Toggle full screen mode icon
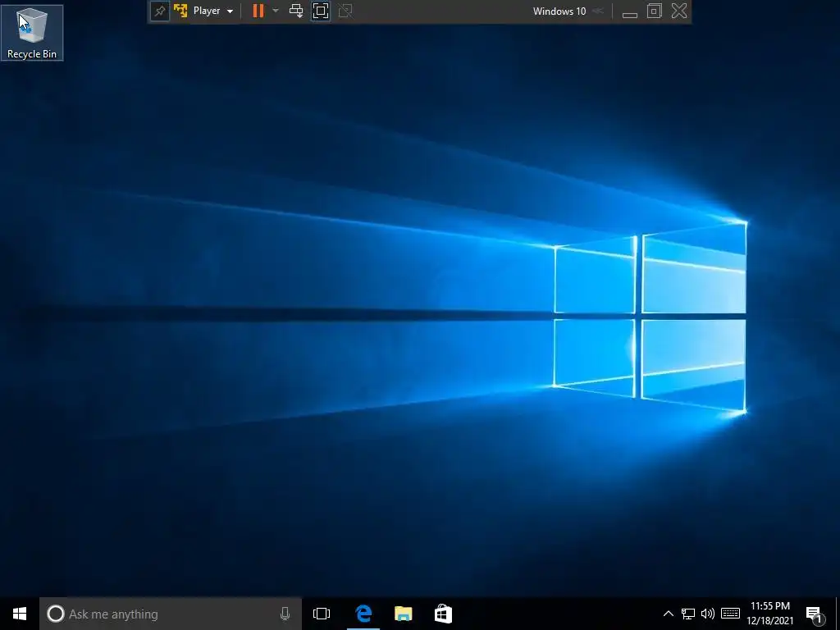Viewport: 840px width, 630px height. click(x=321, y=11)
